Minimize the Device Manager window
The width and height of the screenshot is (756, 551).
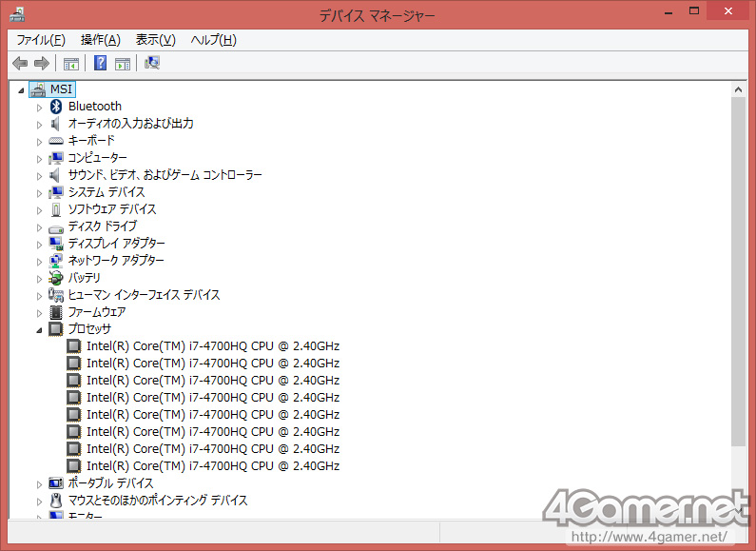point(668,13)
